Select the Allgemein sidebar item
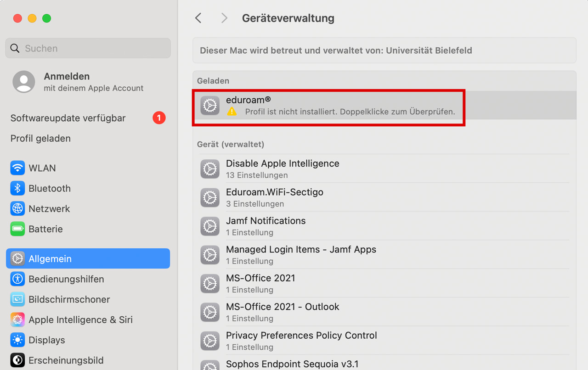The image size is (588, 370). (x=88, y=258)
